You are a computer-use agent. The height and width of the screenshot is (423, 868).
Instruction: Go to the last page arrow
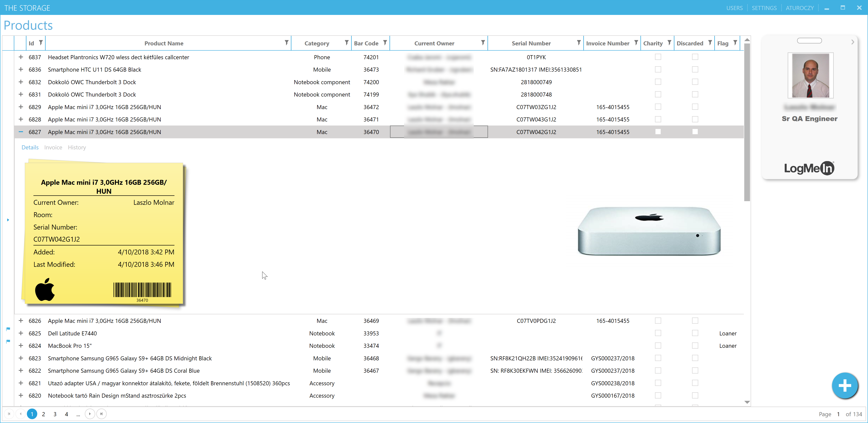click(101, 414)
